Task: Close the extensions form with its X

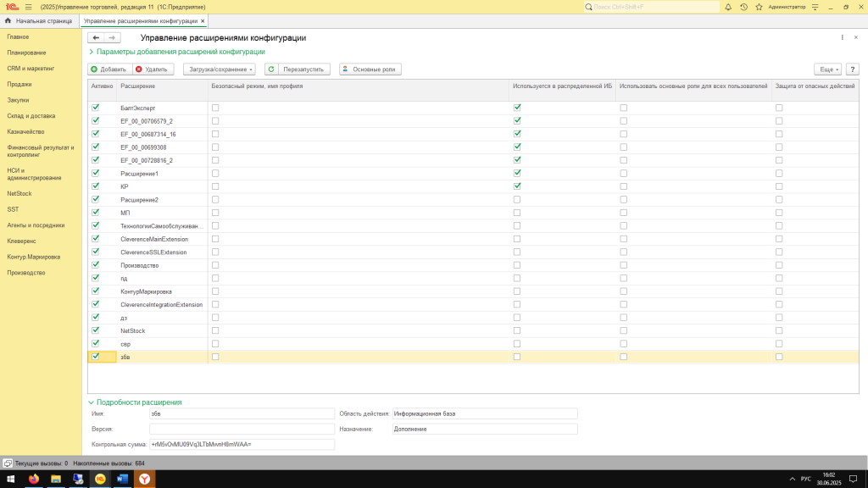Action: (856, 37)
